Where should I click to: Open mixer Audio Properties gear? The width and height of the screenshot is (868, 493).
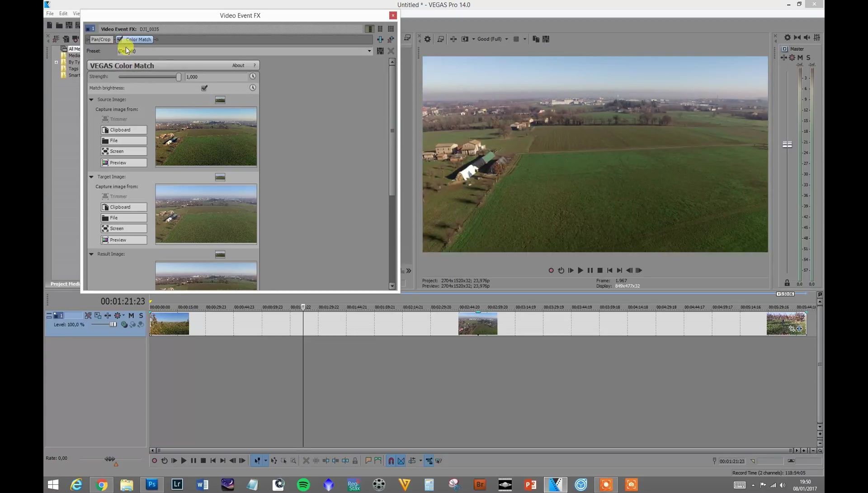[x=788, y=38]
